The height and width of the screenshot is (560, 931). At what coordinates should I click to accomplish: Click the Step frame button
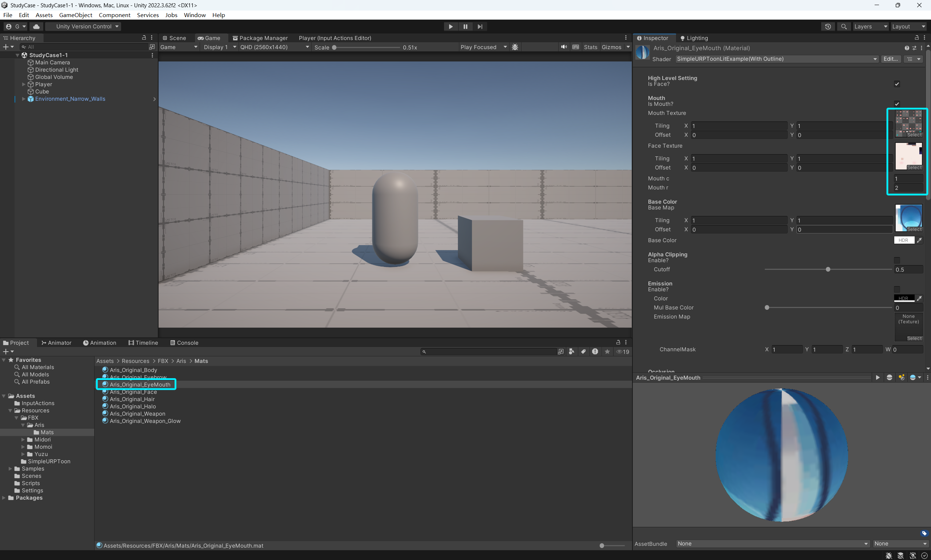click(x=480, y=27)
